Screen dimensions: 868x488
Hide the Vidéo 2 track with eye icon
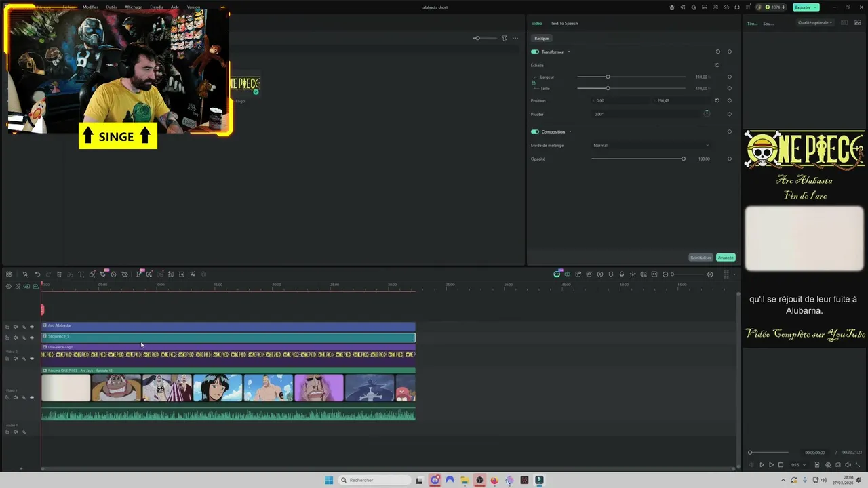pyautogui.click(x=31, y=359)
